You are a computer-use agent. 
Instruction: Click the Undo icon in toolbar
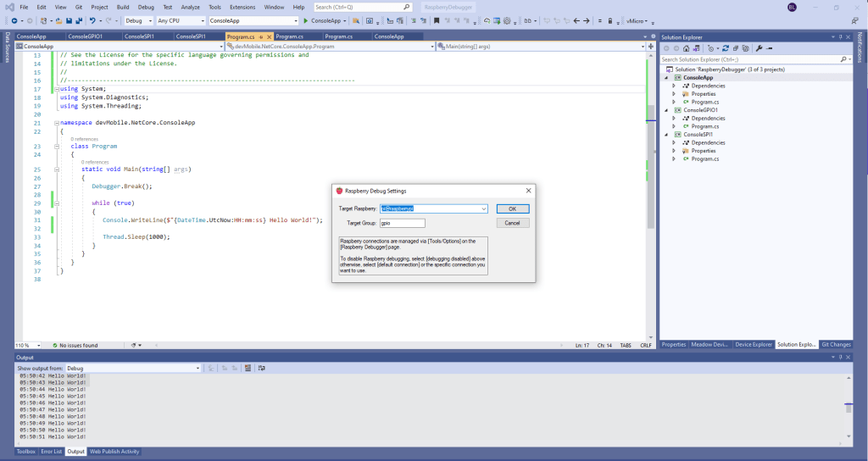point(92,20)
